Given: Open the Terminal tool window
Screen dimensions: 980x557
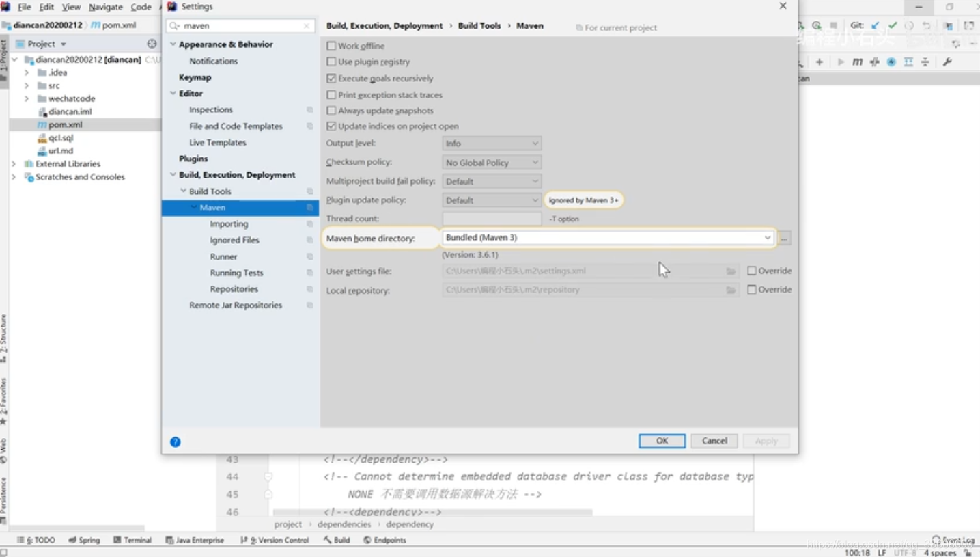Looking at the screenshot, I should [x=132, y=540].
